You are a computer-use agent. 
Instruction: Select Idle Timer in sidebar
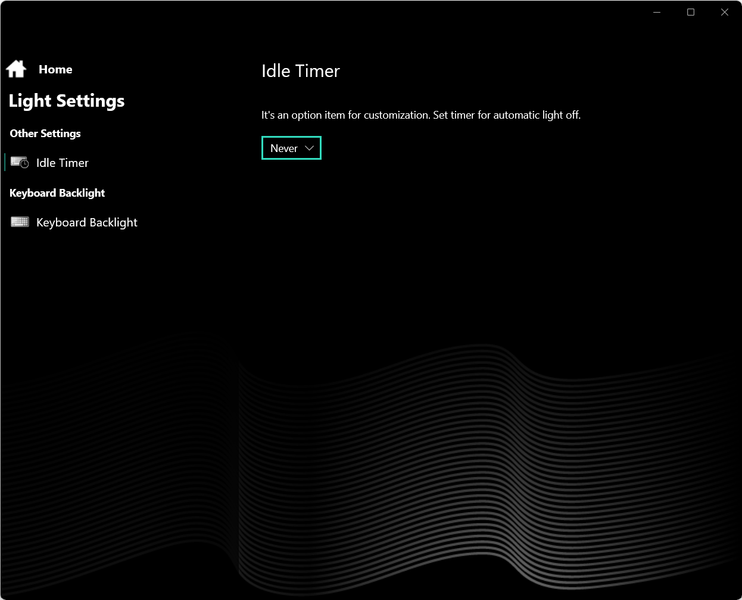coord(62,163)
